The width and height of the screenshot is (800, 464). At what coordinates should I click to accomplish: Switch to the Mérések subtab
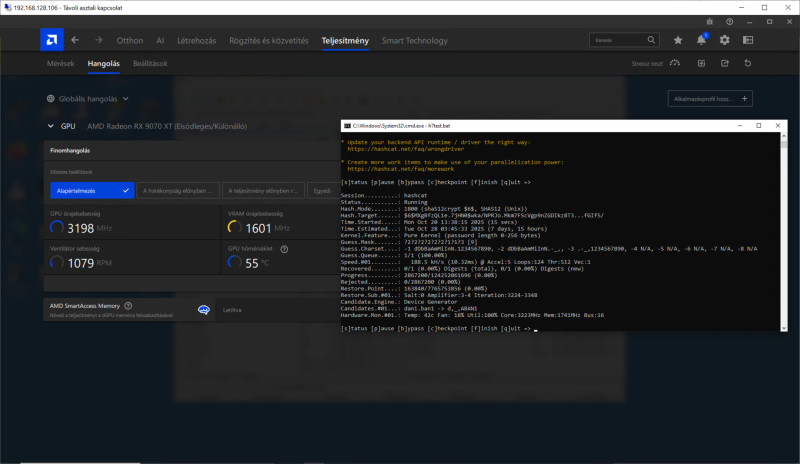(60, 63)
